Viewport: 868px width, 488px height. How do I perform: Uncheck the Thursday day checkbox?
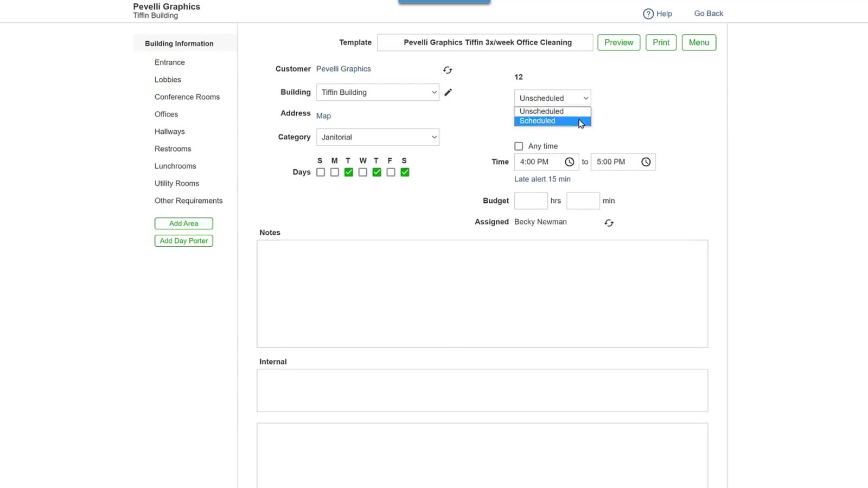click(377, 172)
